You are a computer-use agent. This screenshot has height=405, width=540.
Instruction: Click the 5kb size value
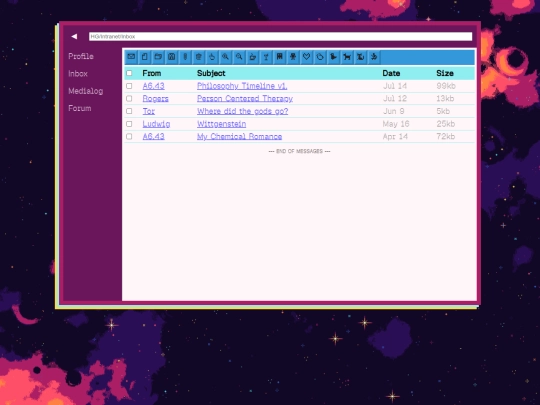pyautogui.click(x=443, y=111)
